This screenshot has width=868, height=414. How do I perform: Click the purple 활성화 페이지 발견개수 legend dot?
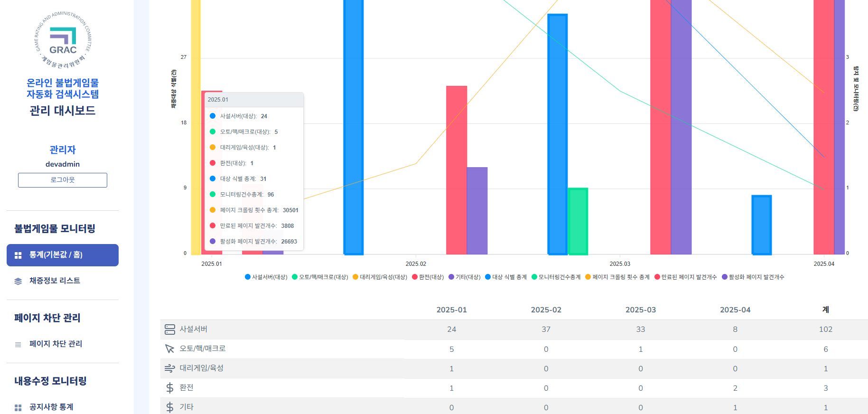pyautogui.click(x=725, y=277)
